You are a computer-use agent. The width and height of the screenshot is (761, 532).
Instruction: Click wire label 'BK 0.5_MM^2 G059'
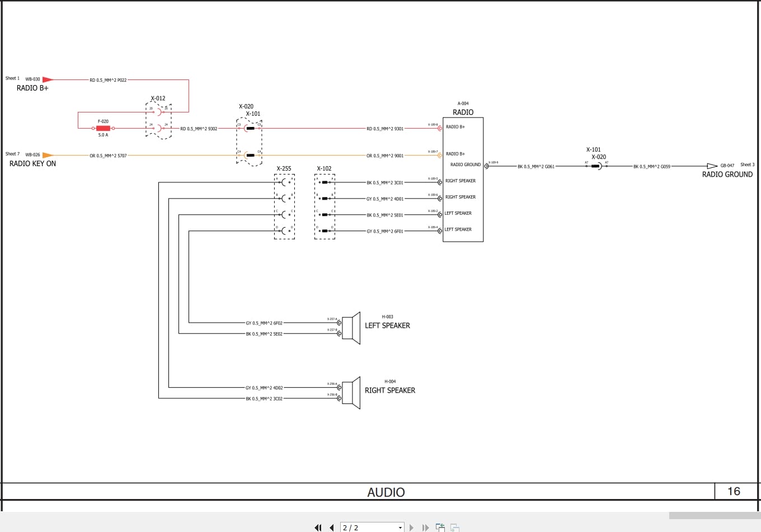coord(652,167)
